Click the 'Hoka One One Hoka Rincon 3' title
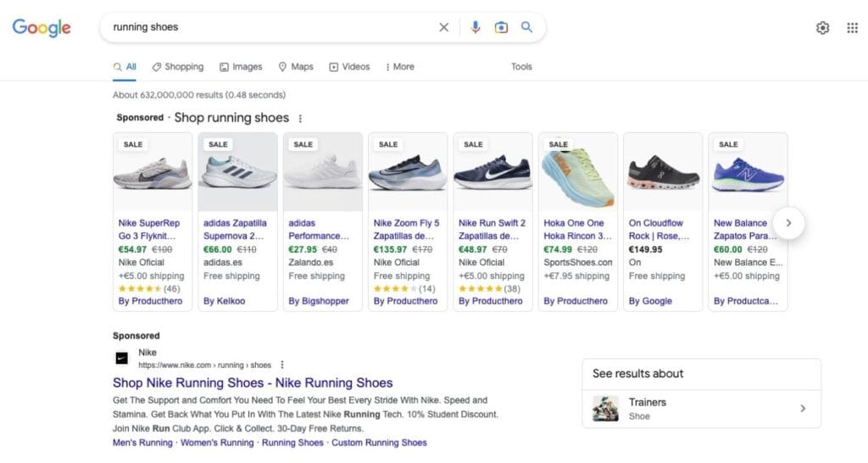Viewport: 868px width, 463px height. 577,229
